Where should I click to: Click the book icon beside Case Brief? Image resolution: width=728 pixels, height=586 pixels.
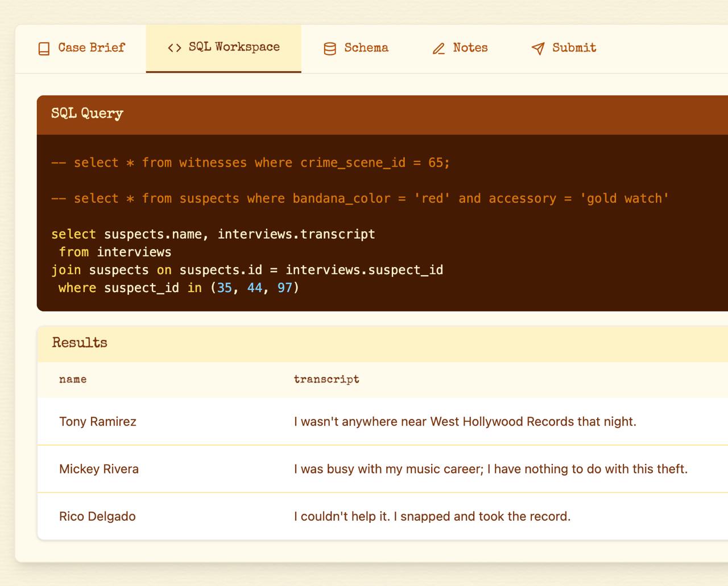(44, 49)
